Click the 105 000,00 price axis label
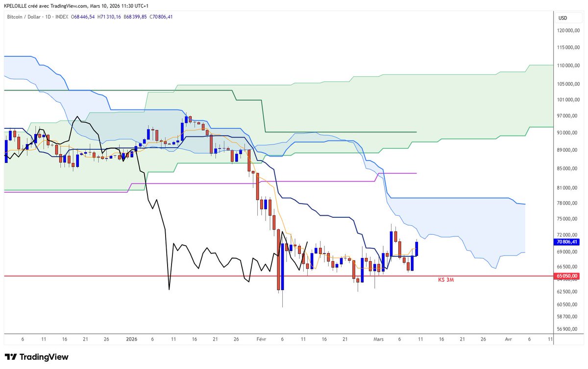The image size is (588, 369). [x=567, y=84]
